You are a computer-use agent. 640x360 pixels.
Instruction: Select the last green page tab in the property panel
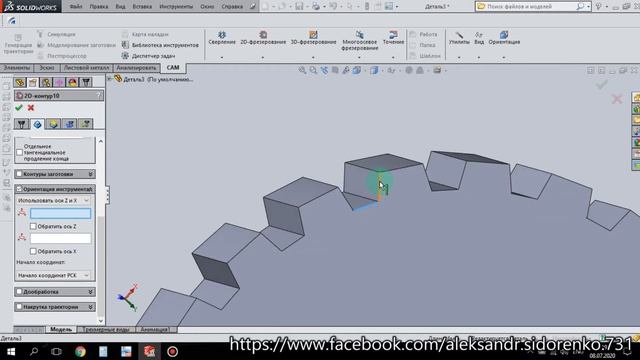click(x=85, y=124)
